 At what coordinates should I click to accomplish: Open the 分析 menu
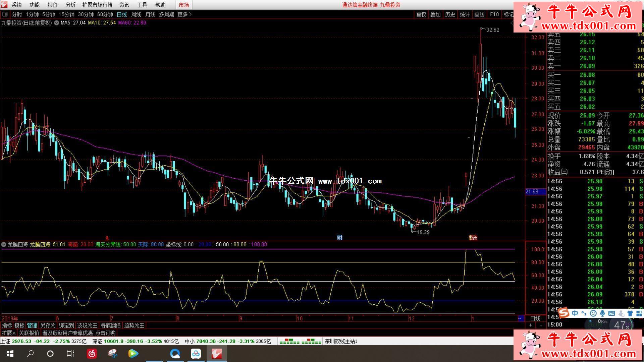(70, 5)
